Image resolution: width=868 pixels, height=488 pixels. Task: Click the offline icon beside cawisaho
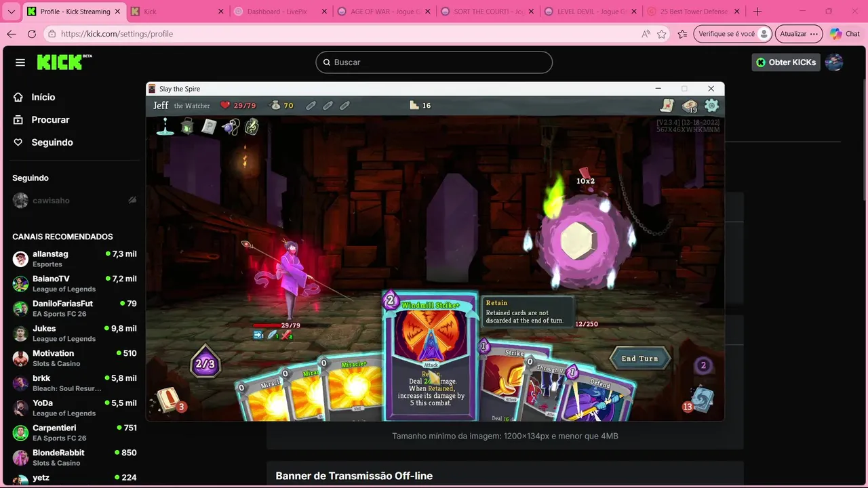click(x=132, y=201)
